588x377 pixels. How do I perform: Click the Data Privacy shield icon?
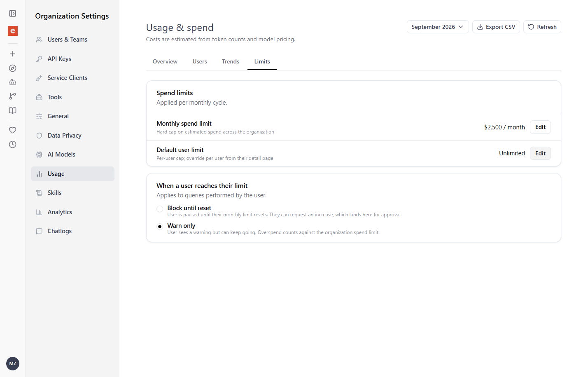pyautogui.click(x=39, y=136)
